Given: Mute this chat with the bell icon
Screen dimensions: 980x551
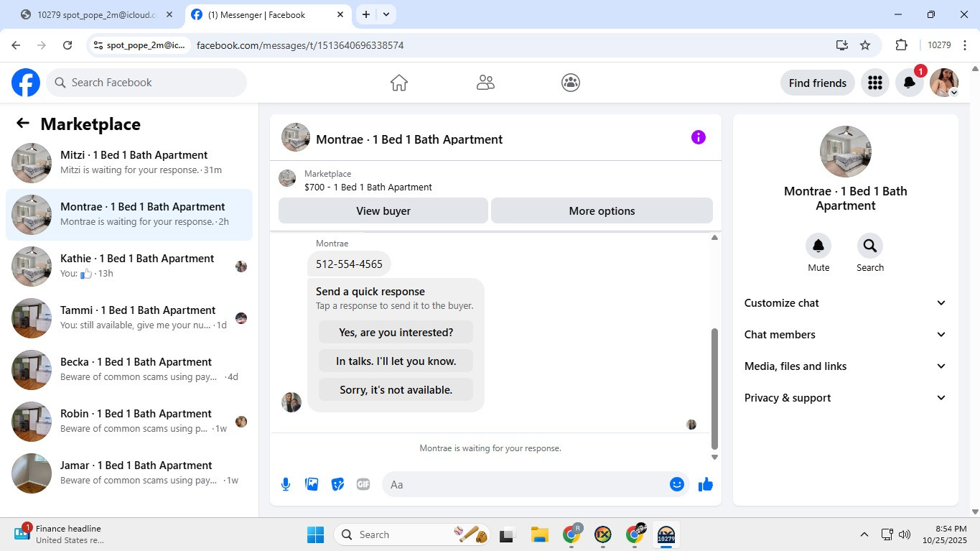Looking at the screenshot, I should 818,246.
